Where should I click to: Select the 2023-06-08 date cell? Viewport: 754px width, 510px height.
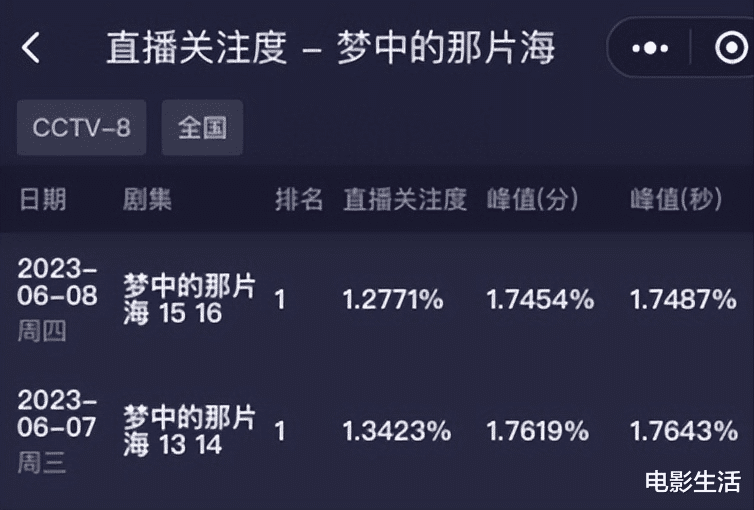(x=58, y=283)
